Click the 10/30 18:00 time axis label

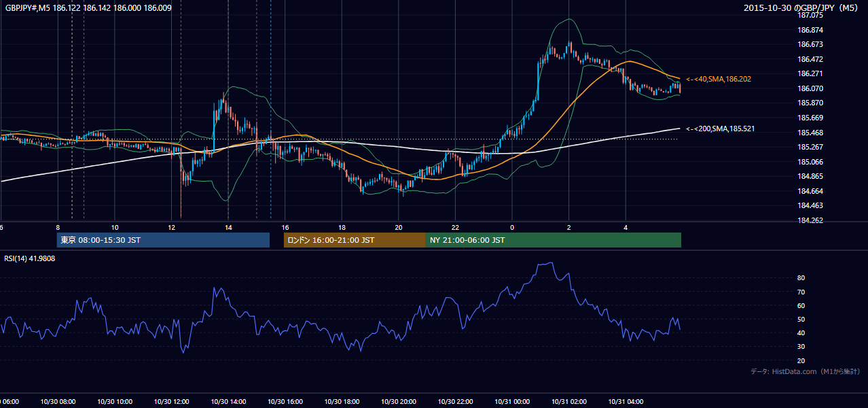342,402
